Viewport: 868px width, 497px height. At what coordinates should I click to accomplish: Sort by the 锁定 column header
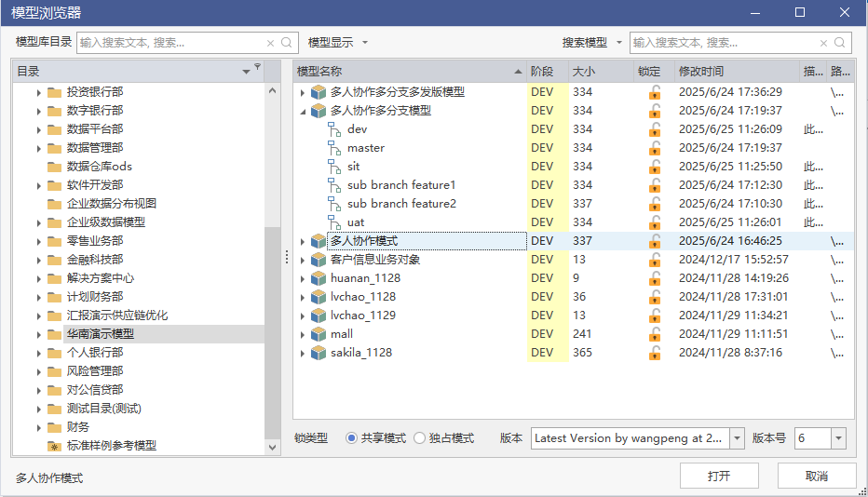655,72
